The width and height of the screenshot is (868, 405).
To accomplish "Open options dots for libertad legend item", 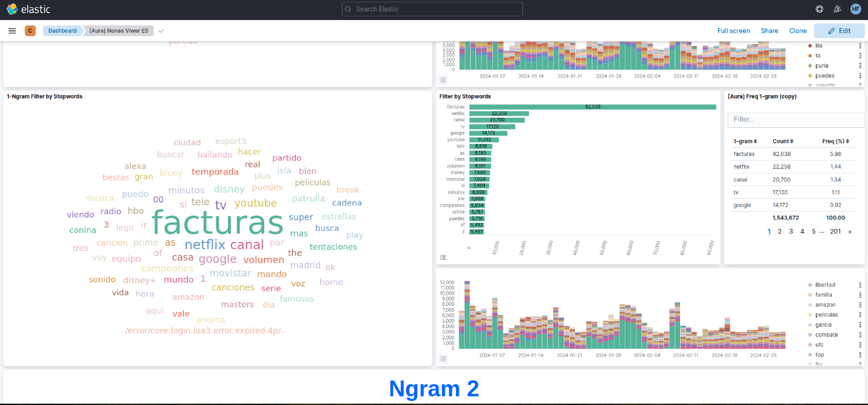I will click(x=860, y=285).
